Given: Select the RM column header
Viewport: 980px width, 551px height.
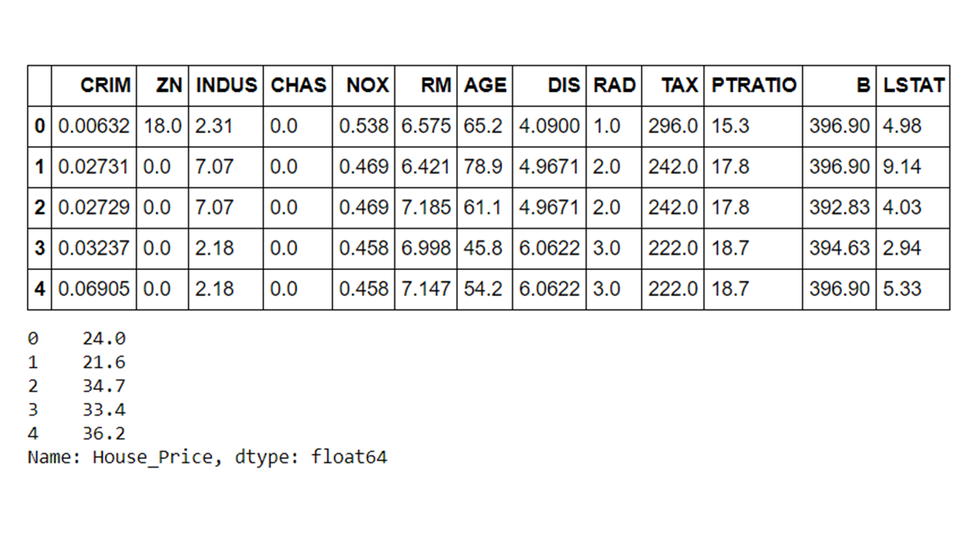Looking at the screenshot, I should [436, 85].
